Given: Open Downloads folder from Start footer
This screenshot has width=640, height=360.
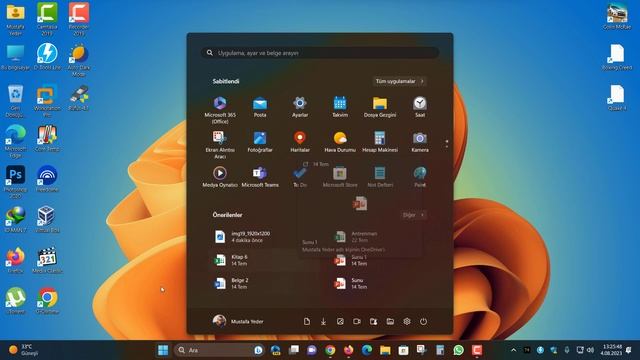Looking at the screenshot, I should click(323, 322).
